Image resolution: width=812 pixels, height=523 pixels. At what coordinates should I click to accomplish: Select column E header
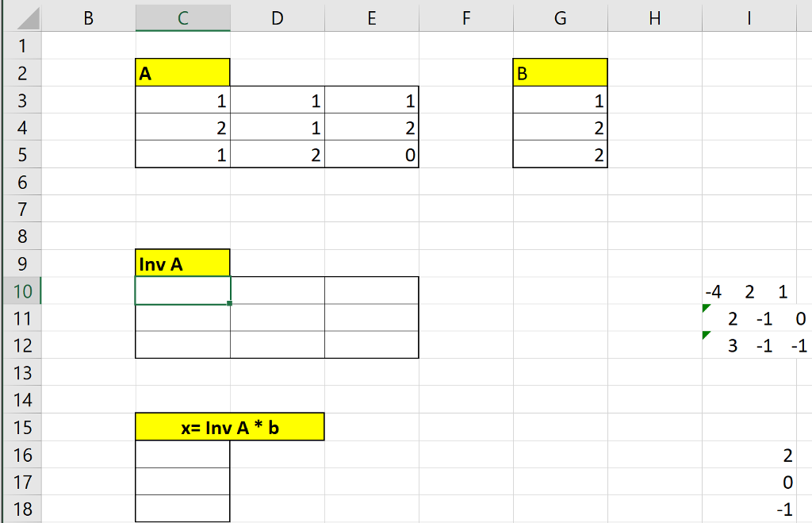[372, 18]
